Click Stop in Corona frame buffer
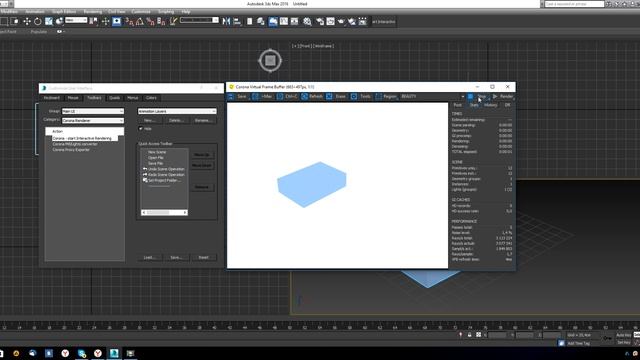 point(478,96)
